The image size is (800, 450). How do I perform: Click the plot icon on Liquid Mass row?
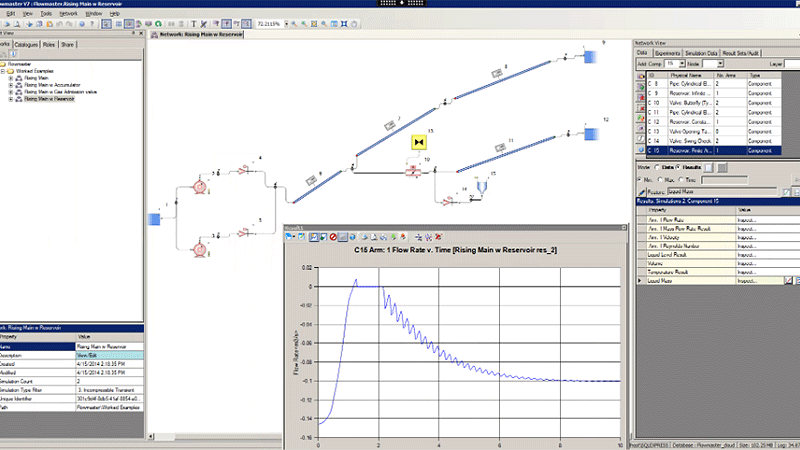788,281
